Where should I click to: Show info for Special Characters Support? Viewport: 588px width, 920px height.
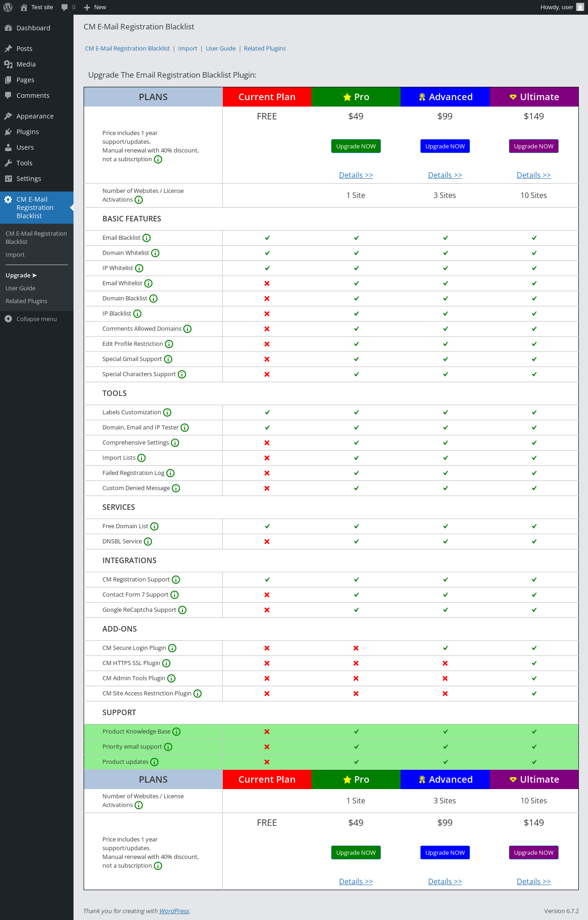[x=182, y=374]
